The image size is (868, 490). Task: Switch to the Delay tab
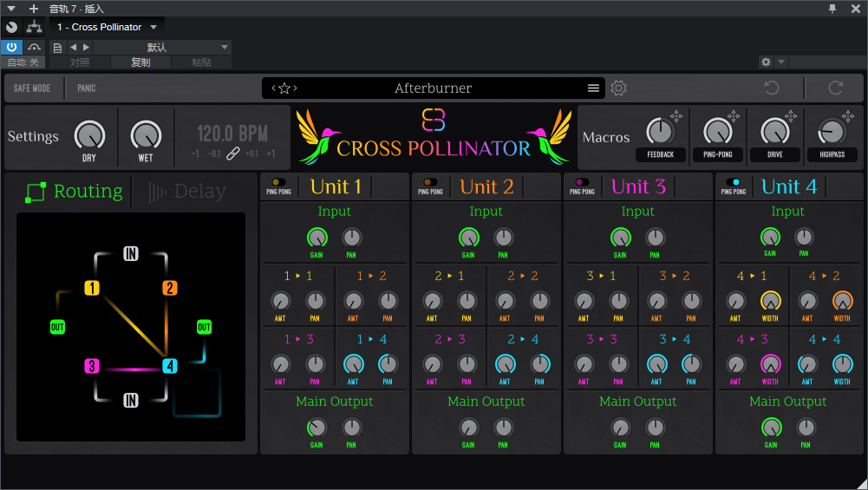[x=188, y=192]
